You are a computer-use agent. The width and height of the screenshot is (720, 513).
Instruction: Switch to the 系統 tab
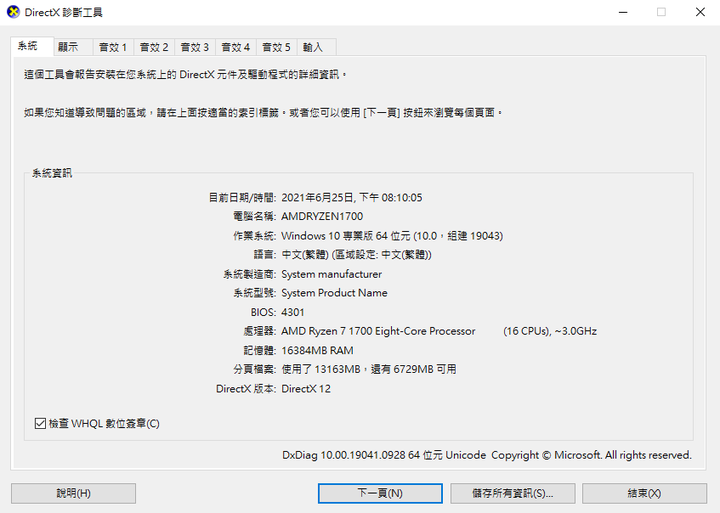click(32, 46)
